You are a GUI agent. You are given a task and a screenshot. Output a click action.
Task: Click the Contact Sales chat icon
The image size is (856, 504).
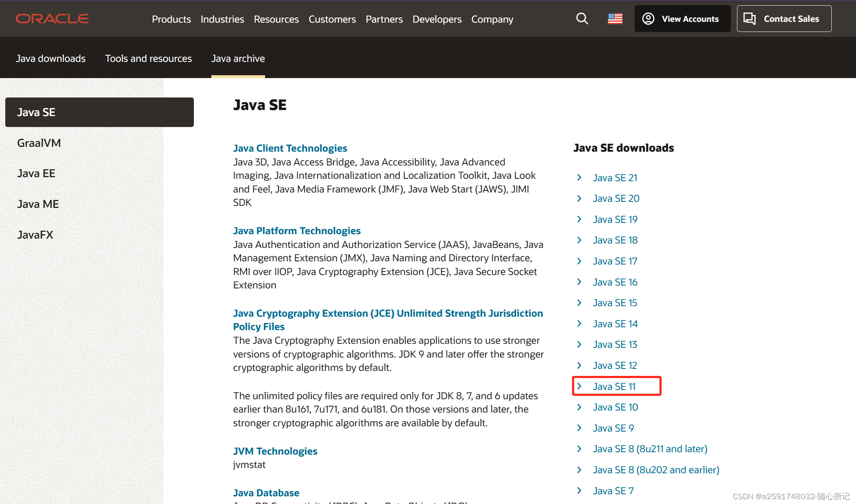[x=750, y=18]
